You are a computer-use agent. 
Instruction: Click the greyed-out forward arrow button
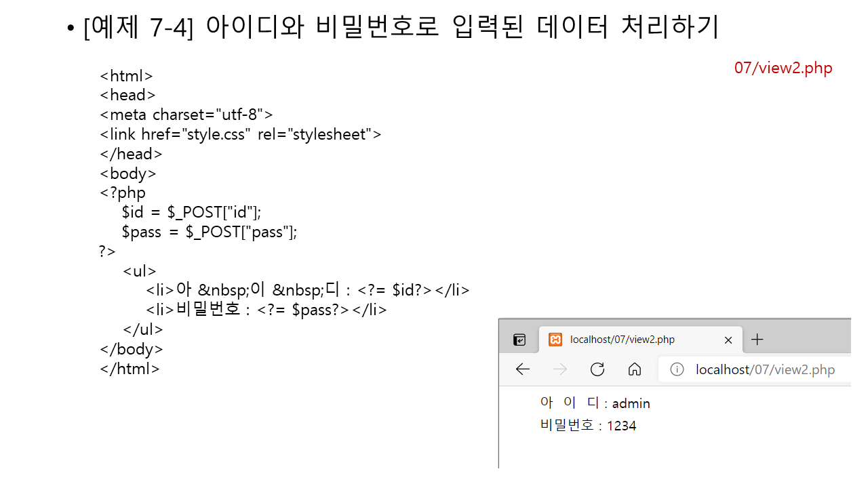pyautogui.click(x=559, y=369)
